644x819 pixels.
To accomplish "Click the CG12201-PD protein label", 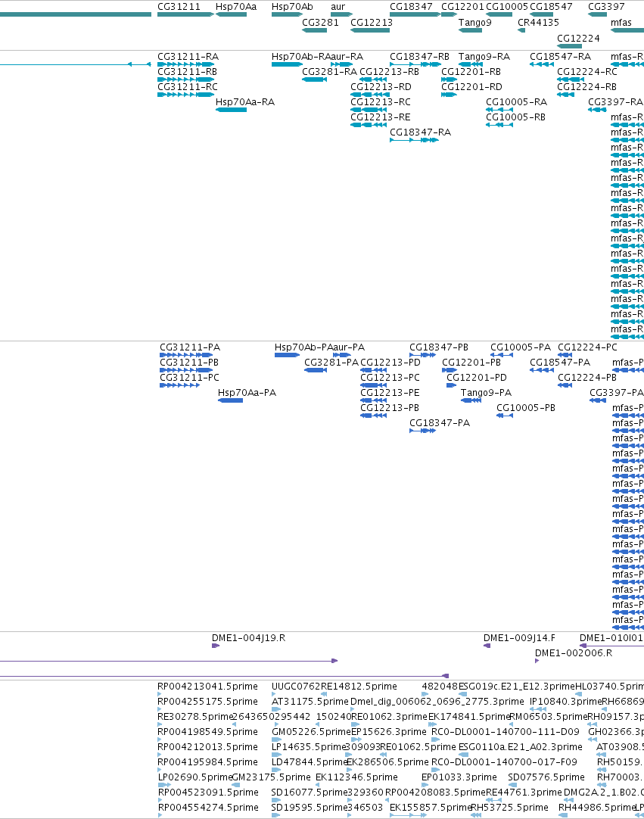I will point(476,378).
